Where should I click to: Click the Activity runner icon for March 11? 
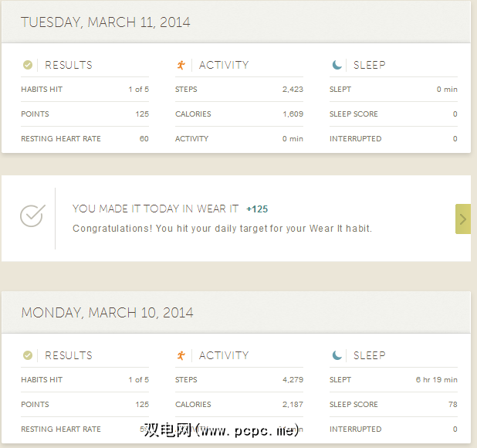click(181, 66)
